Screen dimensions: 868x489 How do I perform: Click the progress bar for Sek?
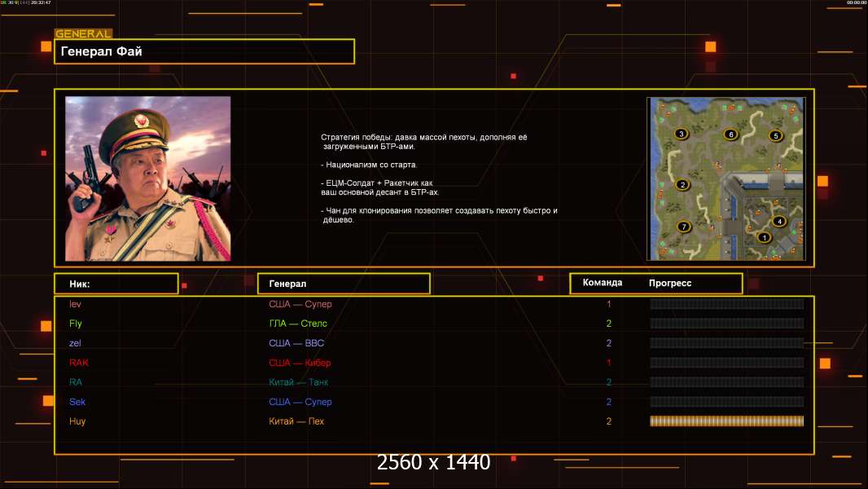[726, 402]
